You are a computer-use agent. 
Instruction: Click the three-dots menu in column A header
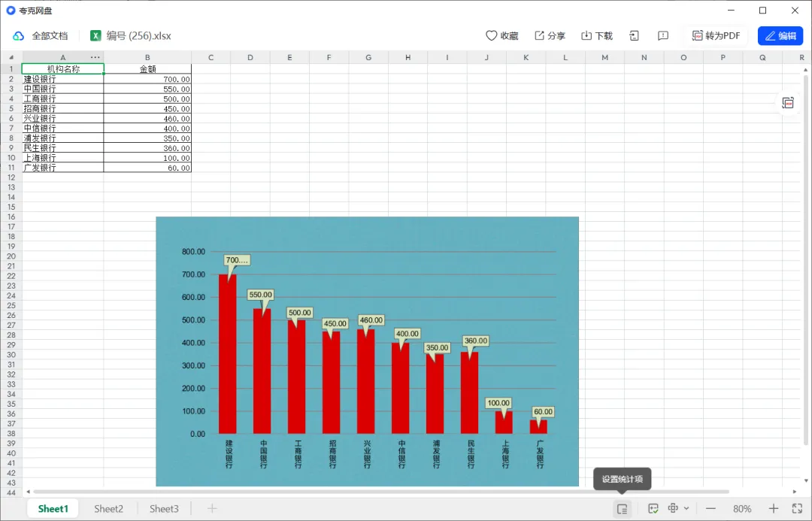pos(95,57)
